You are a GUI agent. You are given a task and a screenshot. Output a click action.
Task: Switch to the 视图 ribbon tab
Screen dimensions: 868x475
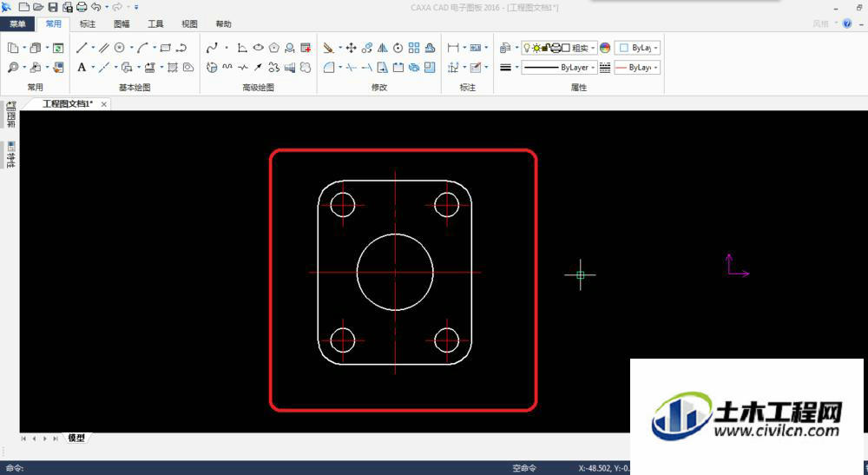coord(189,23)
